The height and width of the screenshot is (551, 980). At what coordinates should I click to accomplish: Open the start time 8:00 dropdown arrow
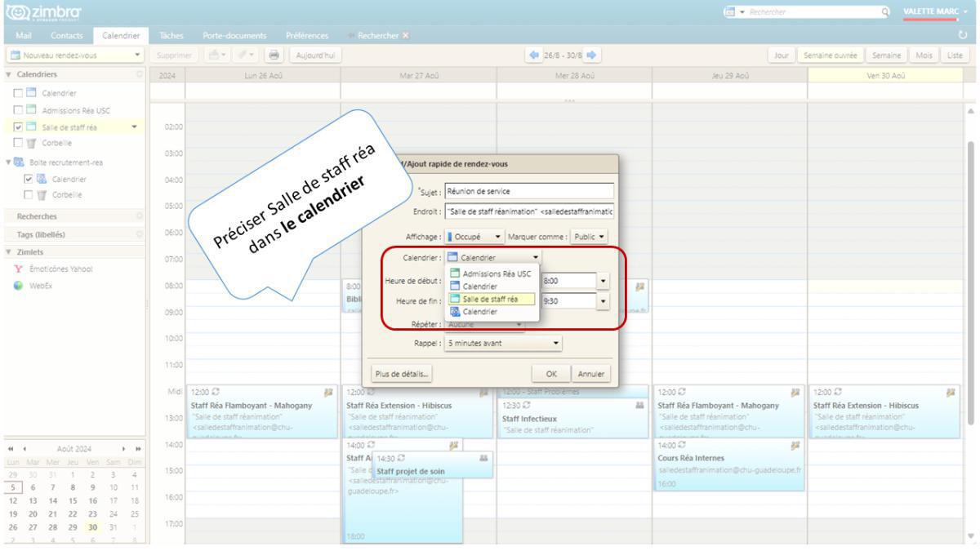pos(603,280)
